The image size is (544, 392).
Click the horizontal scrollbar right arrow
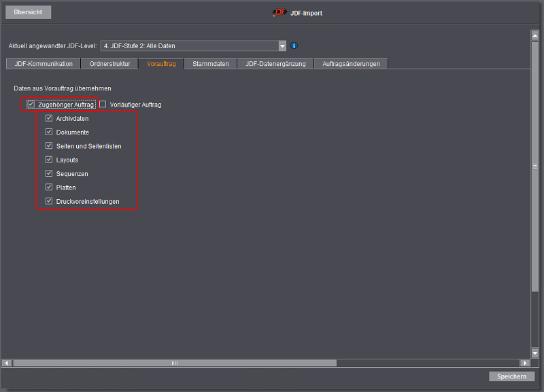coord(524,363)
